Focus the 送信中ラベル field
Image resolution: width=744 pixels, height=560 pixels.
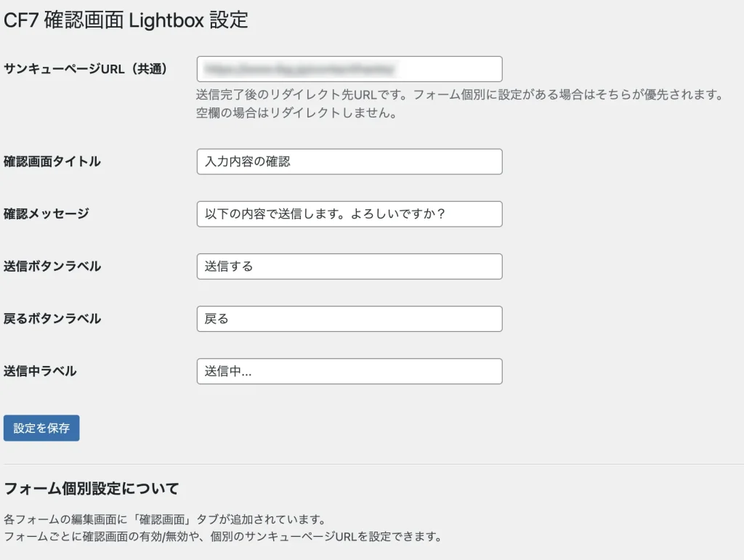tap(349, 370)
